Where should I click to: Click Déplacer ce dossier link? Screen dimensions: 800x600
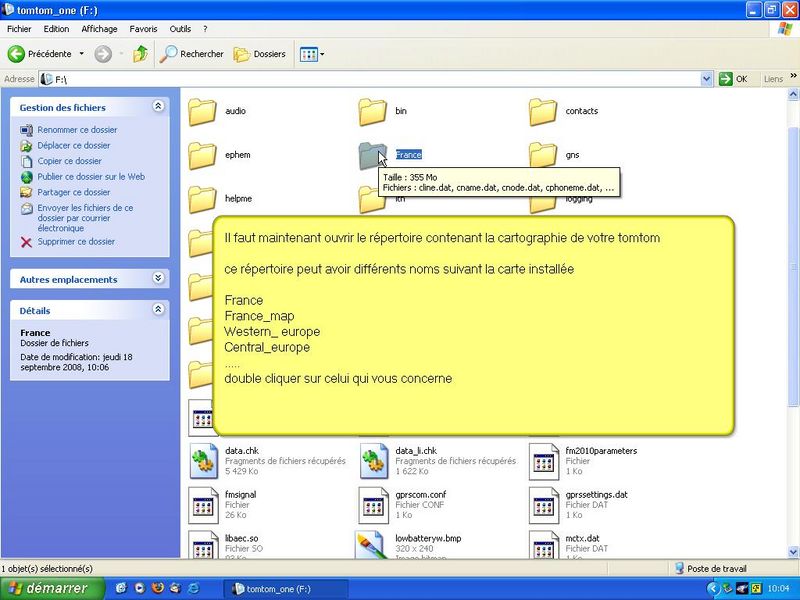73,145
